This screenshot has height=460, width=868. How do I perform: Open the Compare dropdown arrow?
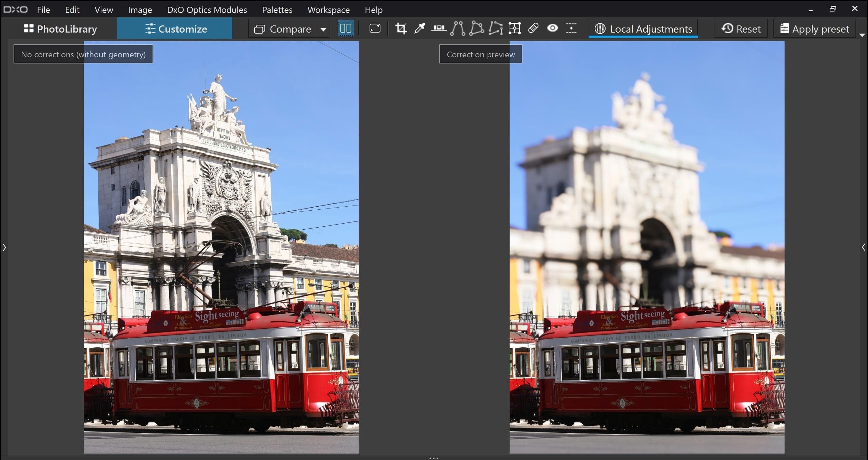tap(323, 29)
